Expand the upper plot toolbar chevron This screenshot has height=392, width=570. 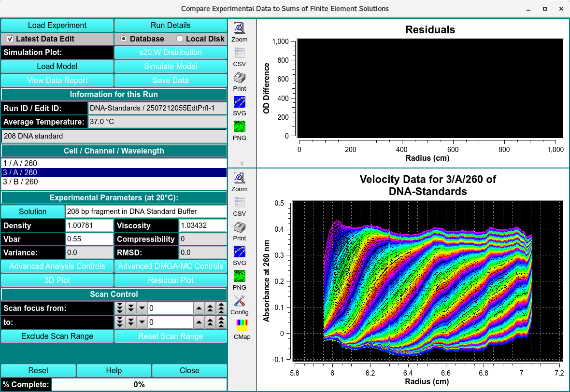tap(242, 164)
